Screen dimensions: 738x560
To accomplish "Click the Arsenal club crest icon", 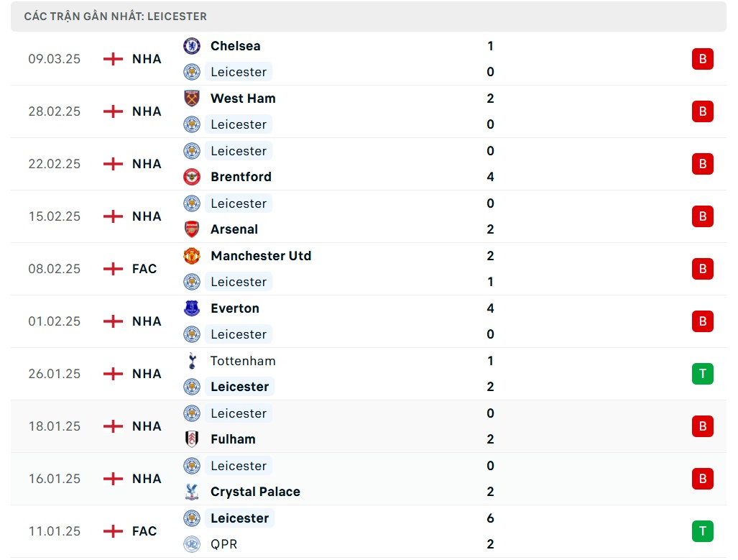I will point(192,229).
